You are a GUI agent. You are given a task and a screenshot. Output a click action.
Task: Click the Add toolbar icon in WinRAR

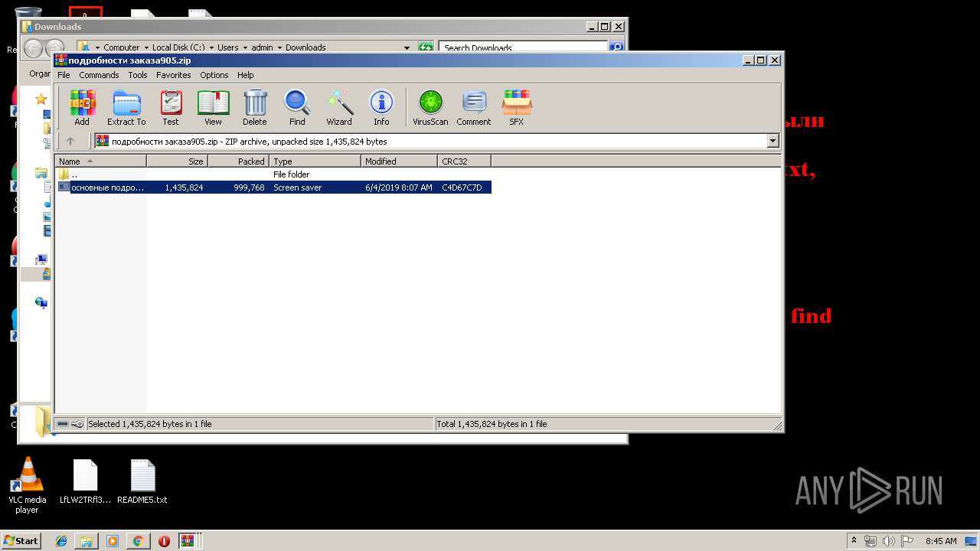click(x=82, y=108)
